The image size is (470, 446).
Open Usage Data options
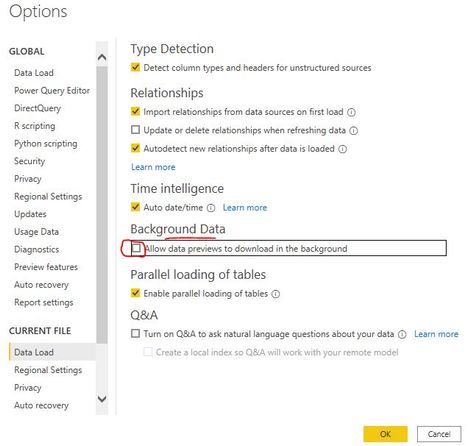pos(36,232)
